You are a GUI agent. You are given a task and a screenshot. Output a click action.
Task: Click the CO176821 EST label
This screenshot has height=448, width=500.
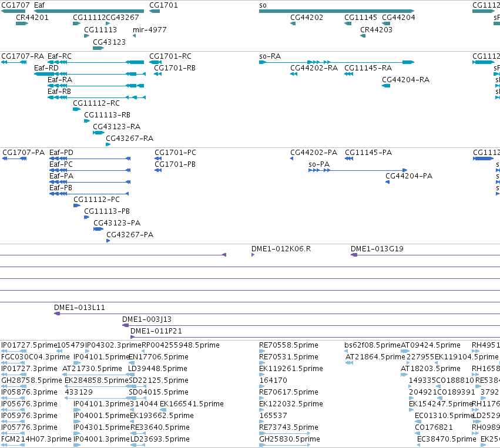(434, 427)
